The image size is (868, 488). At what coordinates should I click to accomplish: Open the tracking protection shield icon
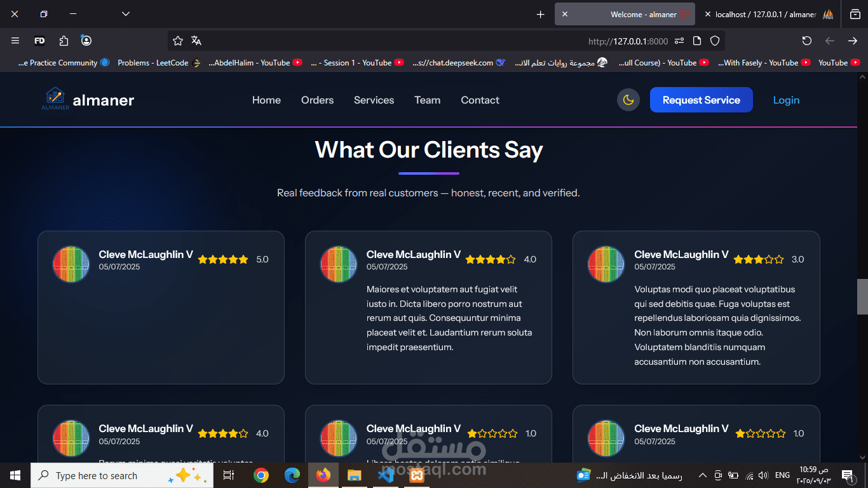coord(715,41)
